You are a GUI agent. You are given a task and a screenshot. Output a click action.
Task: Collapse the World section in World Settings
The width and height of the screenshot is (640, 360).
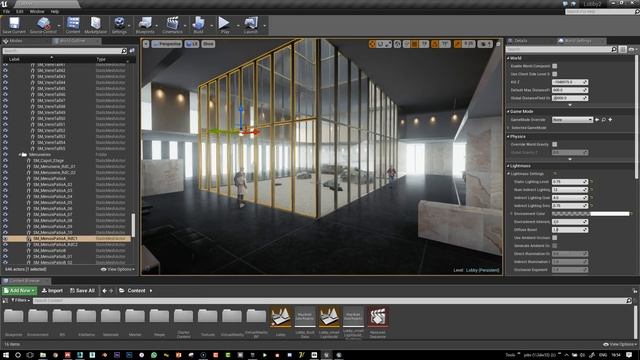[x=509, y=58]
